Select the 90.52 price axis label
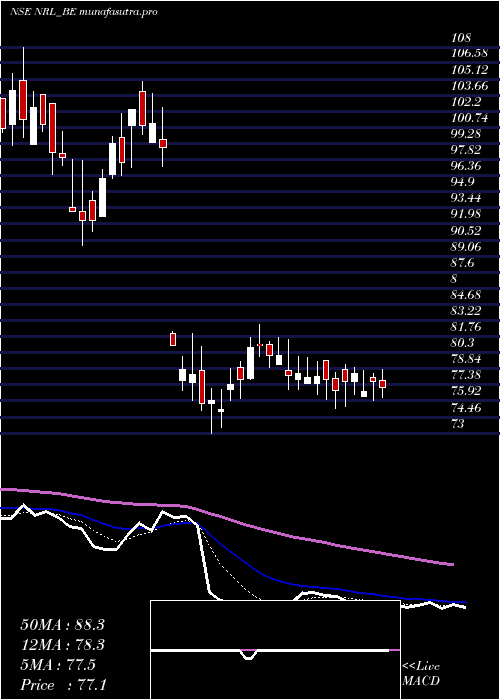 tap(467, 231)
